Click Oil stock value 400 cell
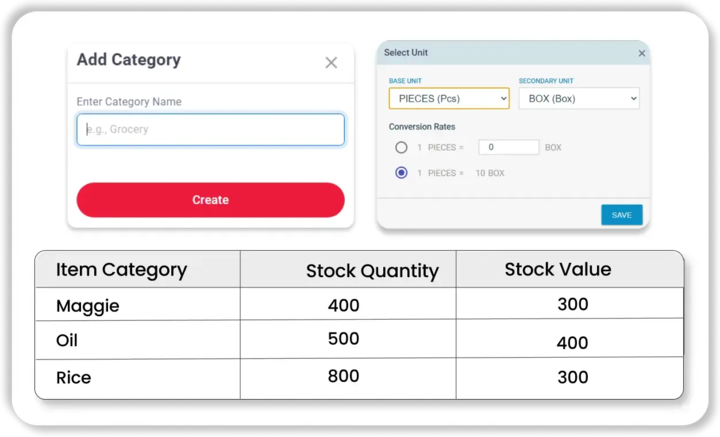 click(572, 343)
